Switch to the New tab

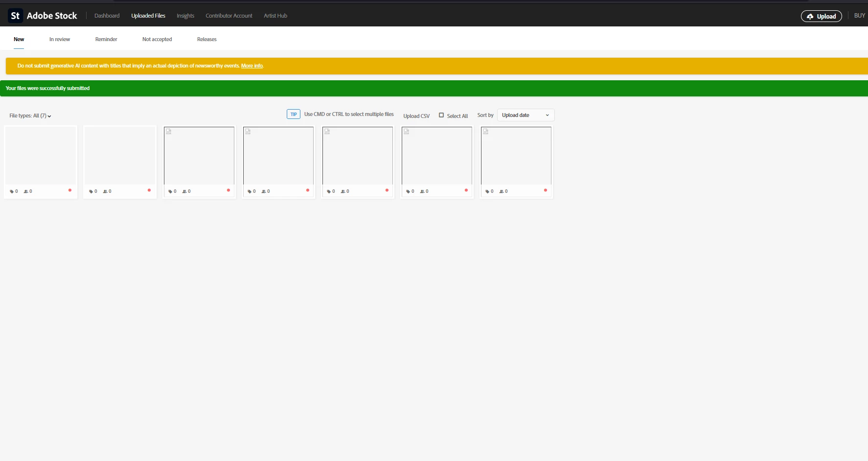coord(19,39)
